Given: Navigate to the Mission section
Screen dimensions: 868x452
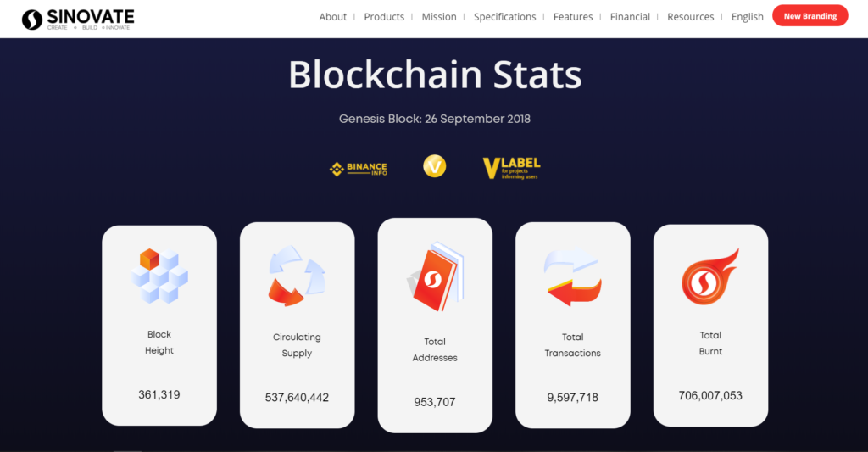Looking at the screenshot, I should pos(439,17).
